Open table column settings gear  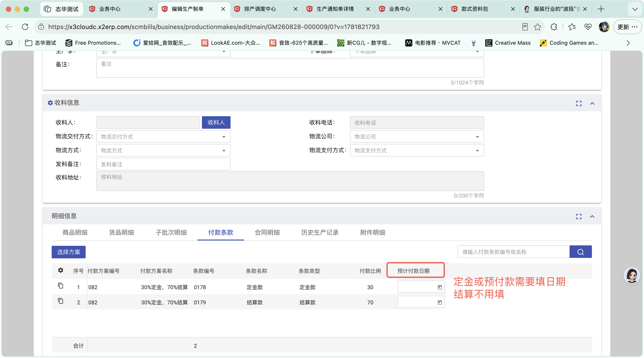tap(61, 270)
